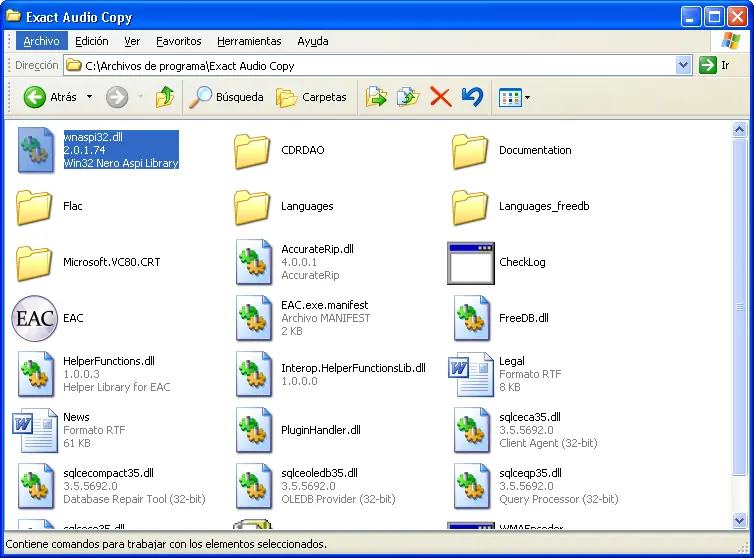
Task: Select the CheckLog application icon
Action: pos(471,263)
